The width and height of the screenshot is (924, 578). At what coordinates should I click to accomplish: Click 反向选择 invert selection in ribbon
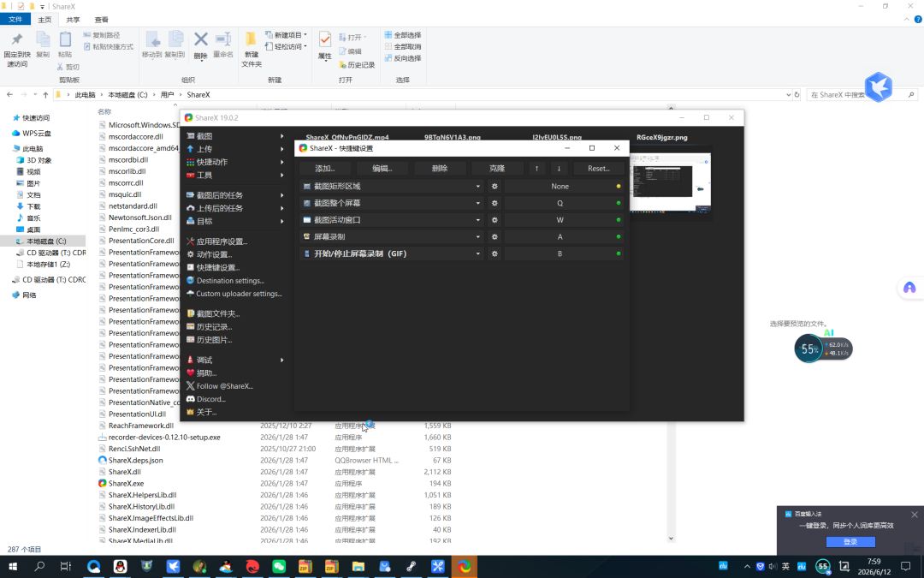pyautogui.click(x=403, y=58)
